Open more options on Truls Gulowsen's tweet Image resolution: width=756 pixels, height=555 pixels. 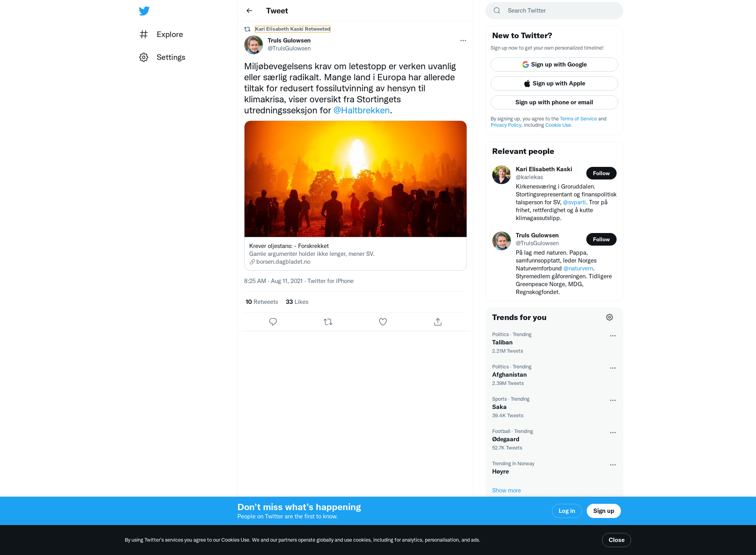tap(463, 41)
